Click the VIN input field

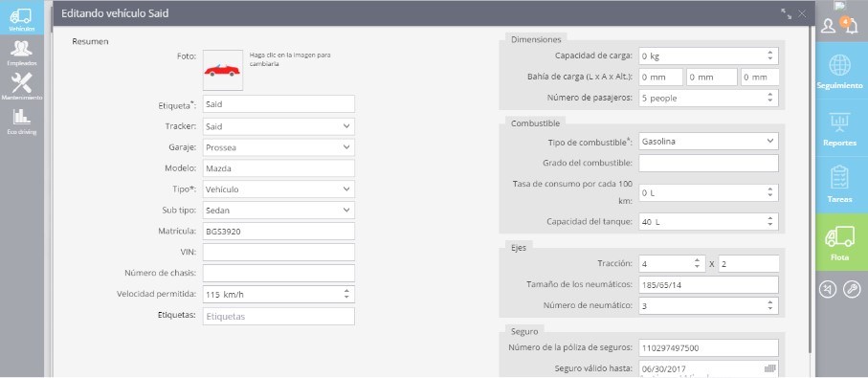click(278, 253)
